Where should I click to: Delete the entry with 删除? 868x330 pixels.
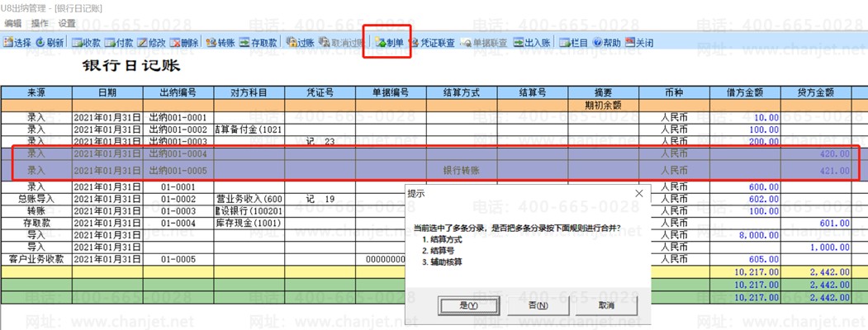pyautogui.click(x=184, y=43)
